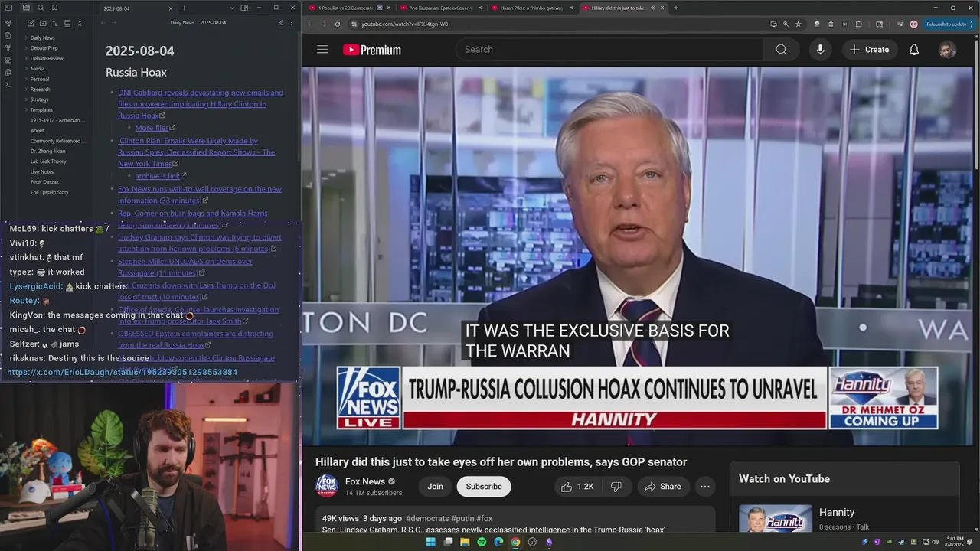This screenshot has height=551, width=980.
Task: Navigate back in the Obsidian note
Action: pos(103,23)
